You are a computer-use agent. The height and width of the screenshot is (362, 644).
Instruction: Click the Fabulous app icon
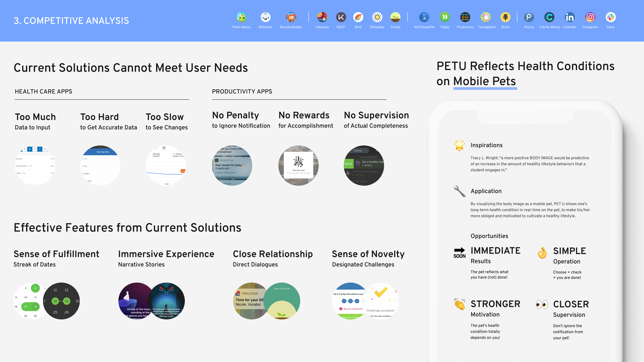pyautogui.click(x=322, y=17)
